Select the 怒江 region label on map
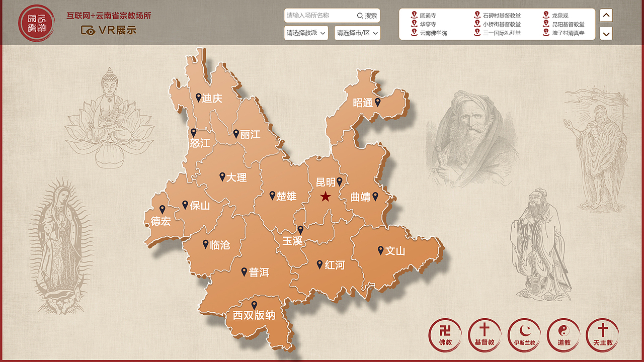The height and width of the screenshot is (362, 644). 200,143
